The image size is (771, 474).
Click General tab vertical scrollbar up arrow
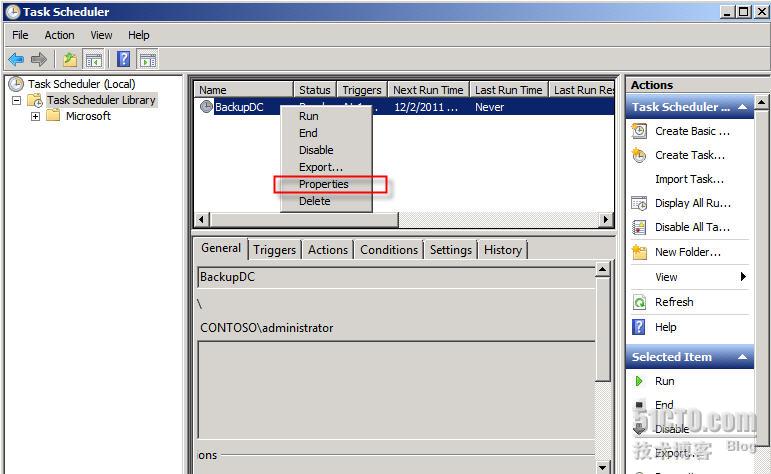(602, 270)
